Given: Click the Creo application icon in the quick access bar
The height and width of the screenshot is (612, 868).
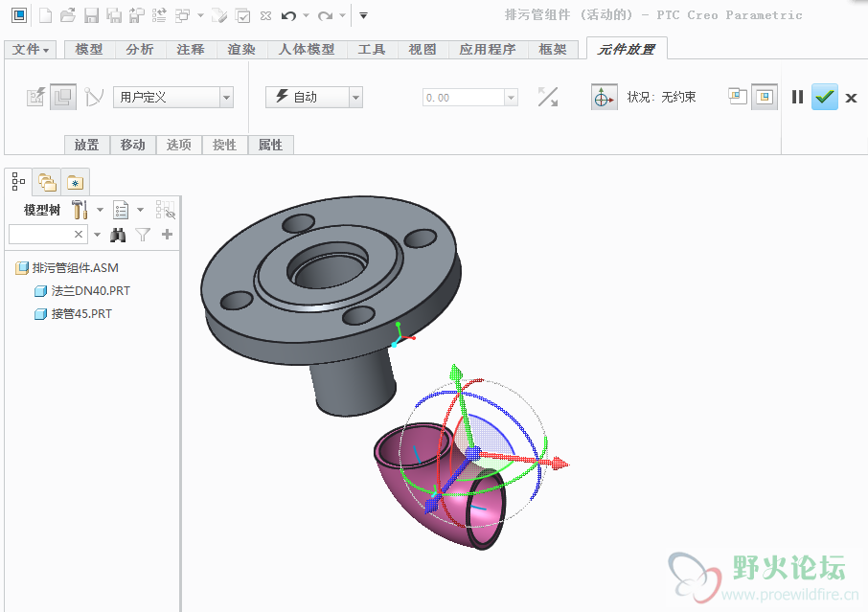Looking at the screenshot, I should pos(19,15).
